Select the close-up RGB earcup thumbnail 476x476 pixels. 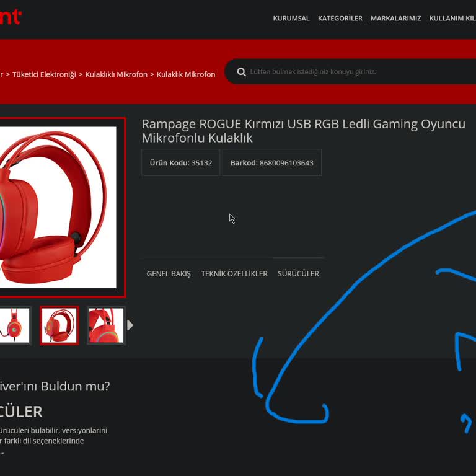tap(106, 325)
